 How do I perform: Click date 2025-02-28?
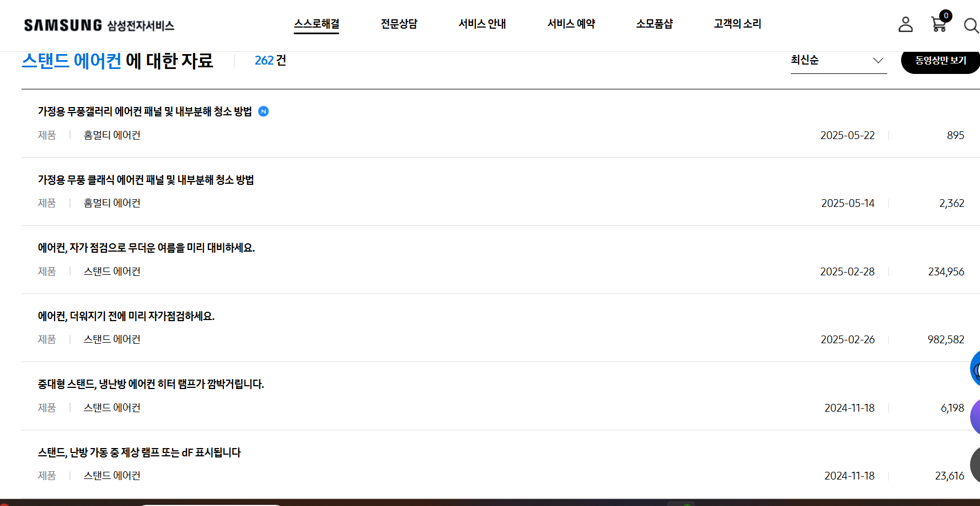tap(847, 271)
